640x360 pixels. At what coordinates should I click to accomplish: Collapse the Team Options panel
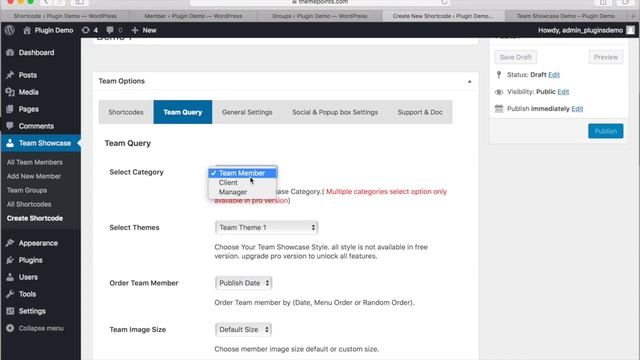(x=469, y=81)
